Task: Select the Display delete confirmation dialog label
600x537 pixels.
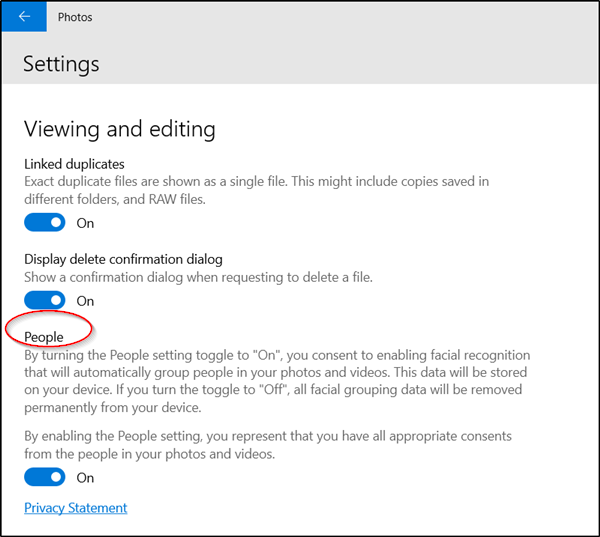Action: [x=123, y=259]
